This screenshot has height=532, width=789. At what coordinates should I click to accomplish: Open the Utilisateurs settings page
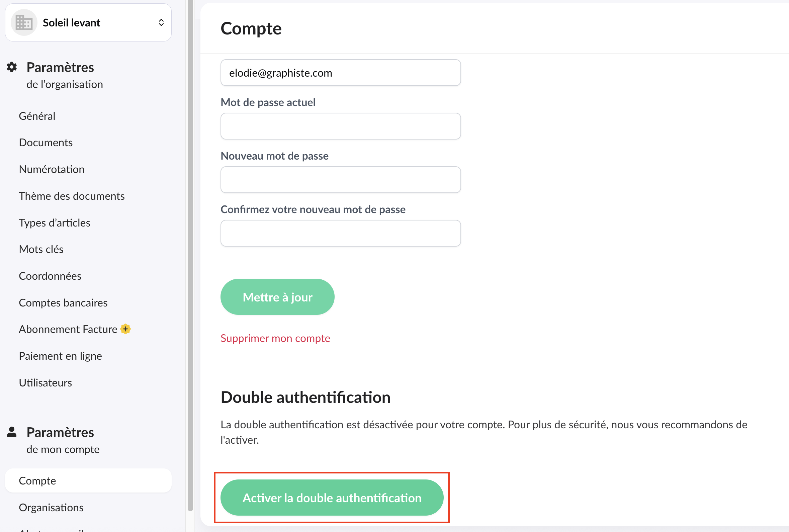(46, 383)
